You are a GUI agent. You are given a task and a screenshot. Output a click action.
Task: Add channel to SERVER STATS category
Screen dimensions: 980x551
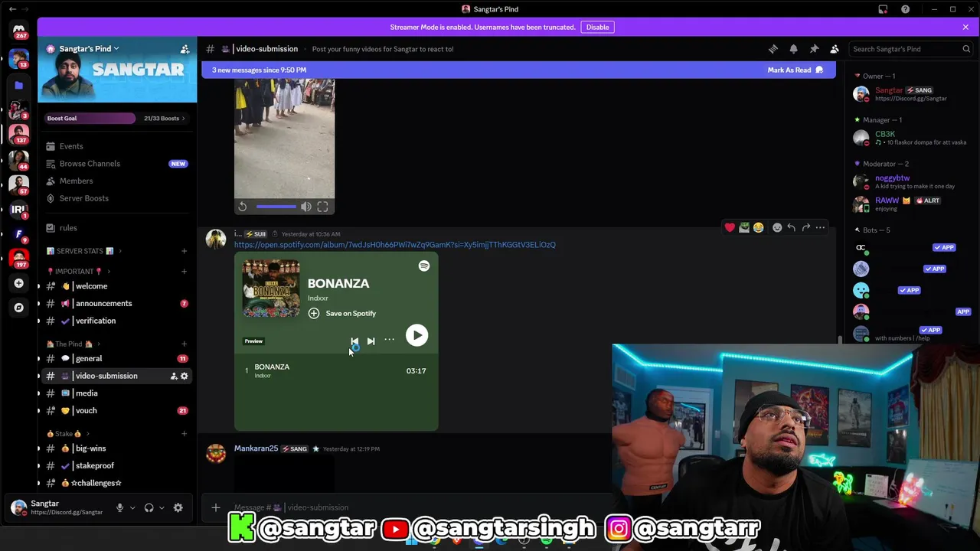pyautogui.click(x=184, y=251)
